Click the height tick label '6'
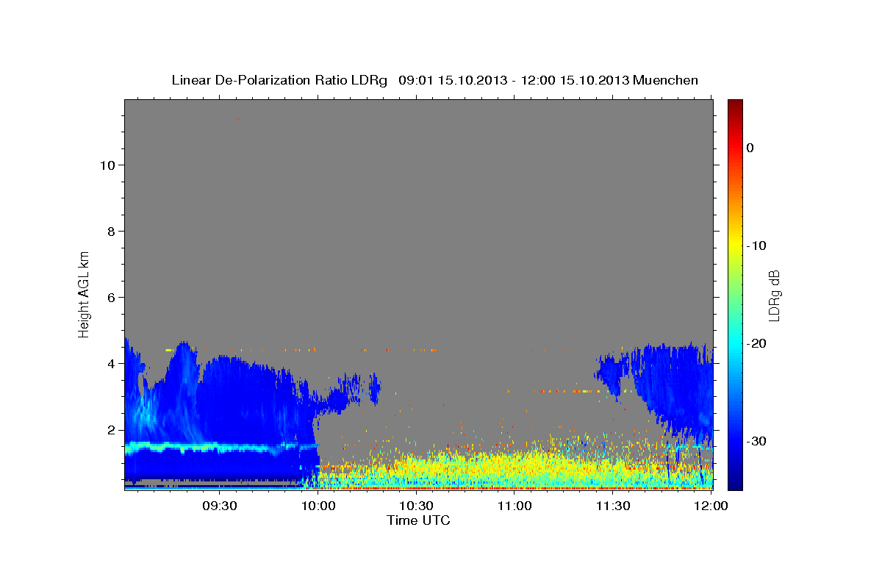This screenshot has width=882, height=588. pyautogui.click(x=112, y=298)
